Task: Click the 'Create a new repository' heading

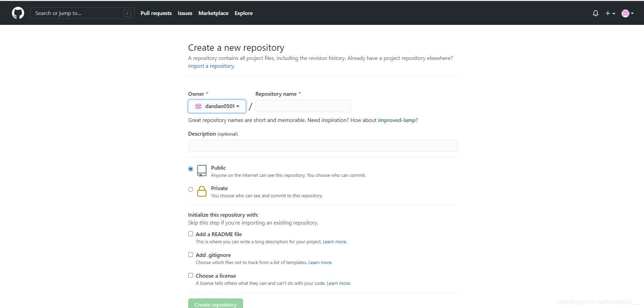Action: 236,48
